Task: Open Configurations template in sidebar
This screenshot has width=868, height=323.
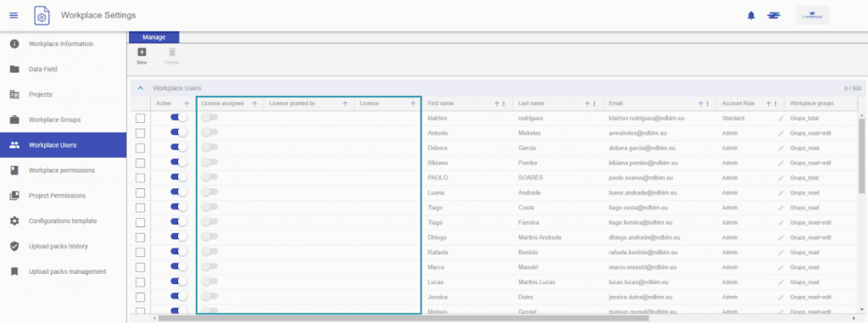Action: [x=63, y=221]
